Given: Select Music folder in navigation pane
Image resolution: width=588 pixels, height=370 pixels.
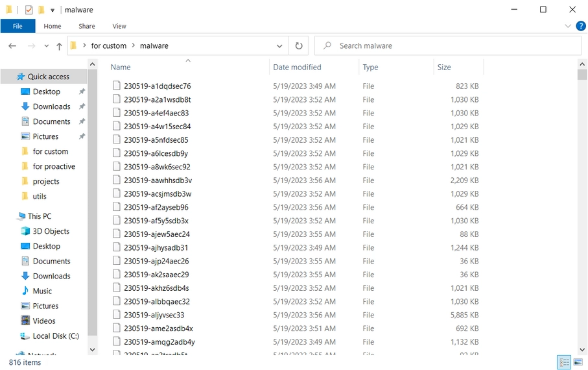Looking at the screenshot, I should [42, 291].
